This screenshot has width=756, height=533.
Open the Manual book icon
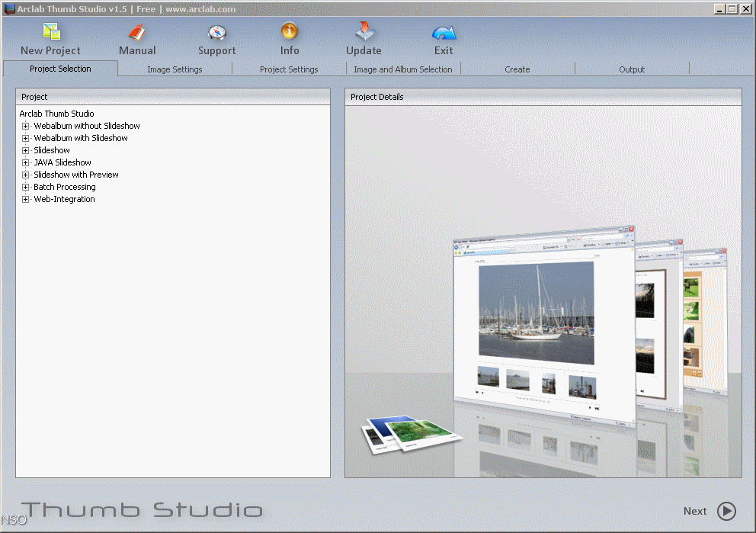click(137, 32)
